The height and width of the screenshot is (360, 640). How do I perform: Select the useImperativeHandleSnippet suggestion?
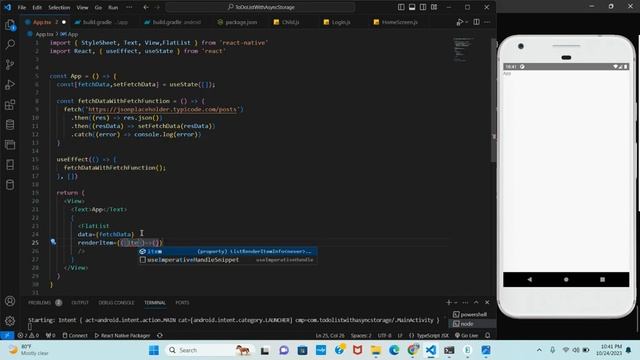tap(228, 260)
